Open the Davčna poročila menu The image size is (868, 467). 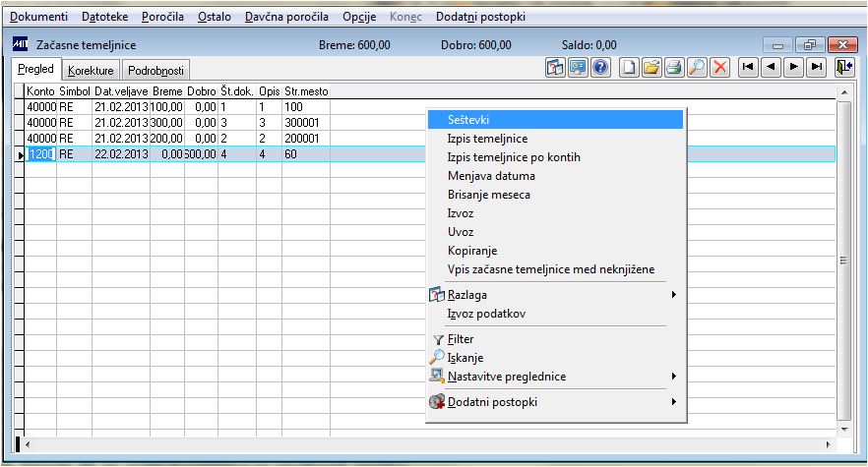pos(286,17)
